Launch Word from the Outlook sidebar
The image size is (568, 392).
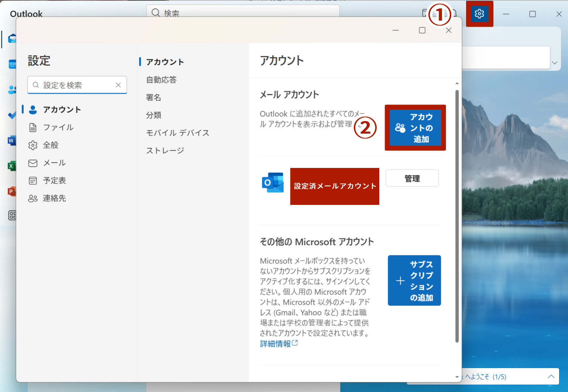[x=12, y=140]
